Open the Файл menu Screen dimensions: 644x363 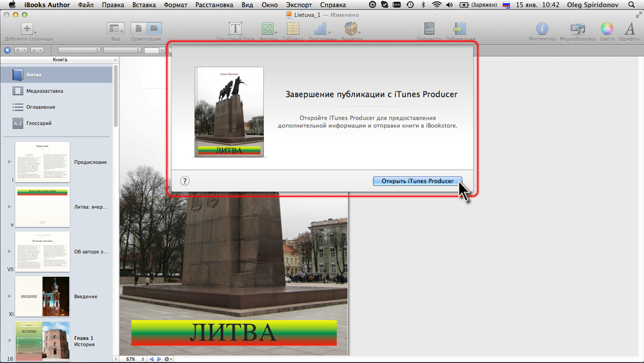tap(86, 5)
